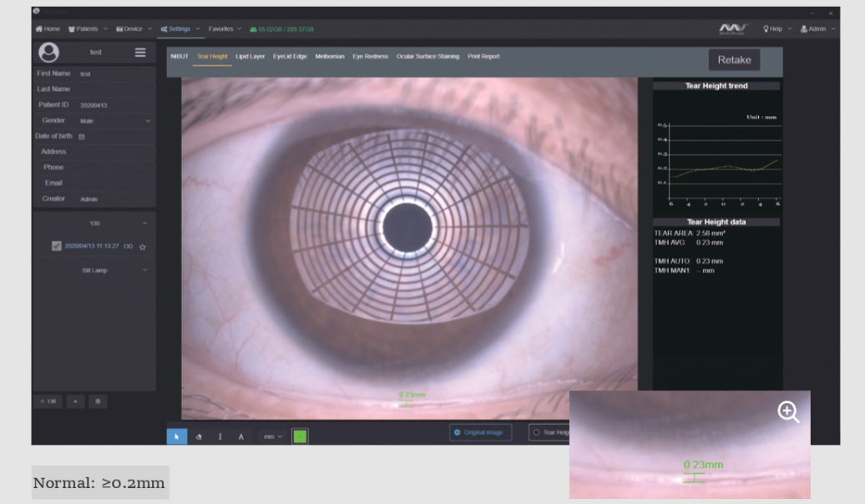Toggle the checkbox for 2020/04/13 exam
This screenshot has width=865, height=504.
[57, 246]
